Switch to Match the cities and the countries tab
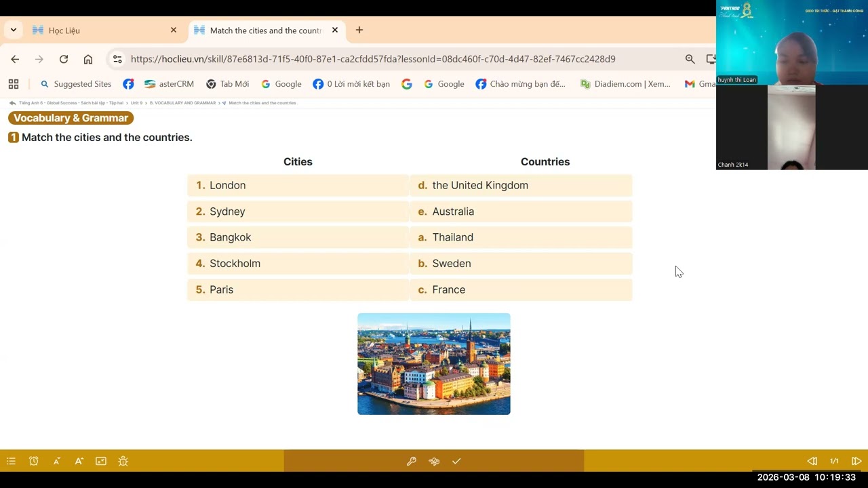Image resolution: width=868 pixels, height=488 pixels. coord(267,30)
